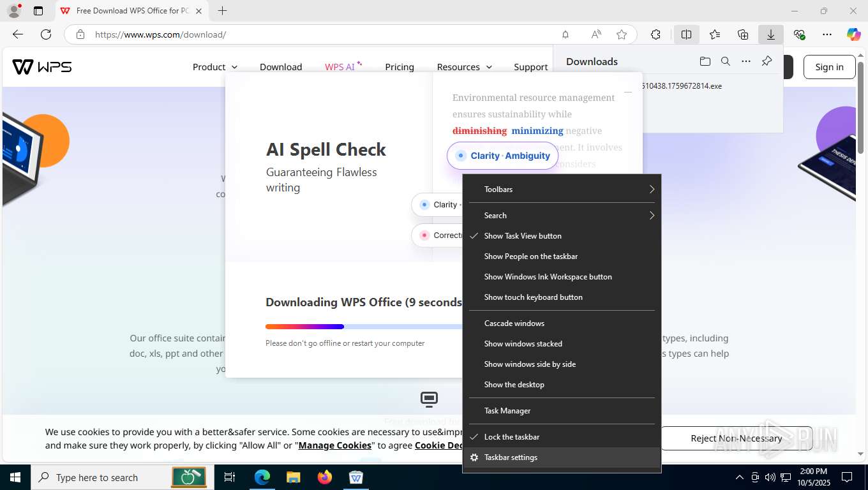This screenshot has height=490, width=868.
Task: Go back using the browser back arrow
Action: pyautogui.click(x=18, y=34)
